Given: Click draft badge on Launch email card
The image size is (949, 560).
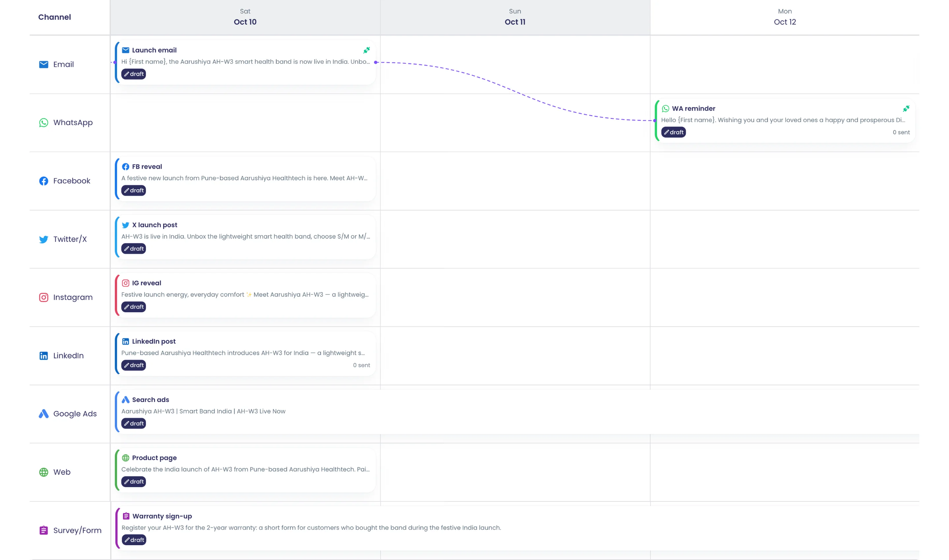Looking at the screenshot, I should 134,74.
